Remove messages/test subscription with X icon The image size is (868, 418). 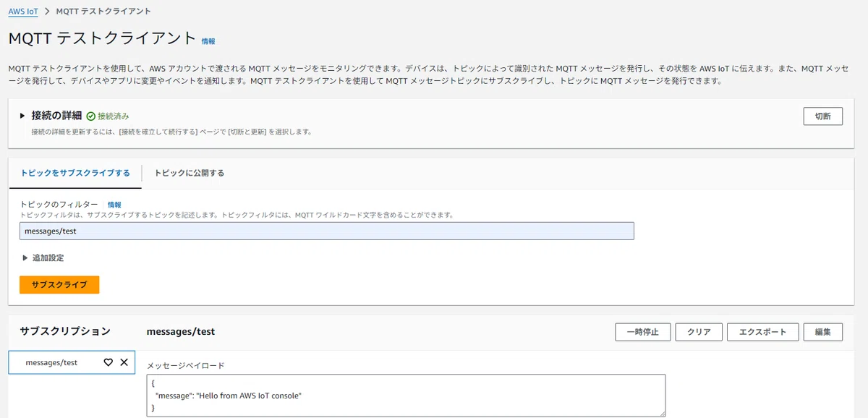(124, 362)
